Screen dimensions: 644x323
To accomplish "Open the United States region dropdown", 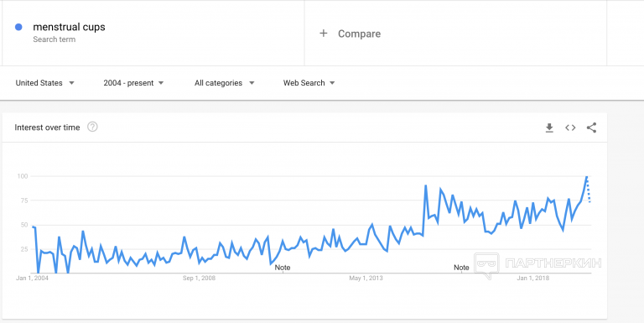I will coord(44,83).
